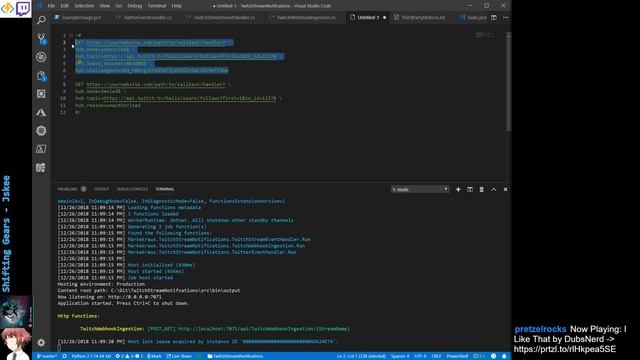
Task: Click the feedback smiley in status bar
Action: 493,356
